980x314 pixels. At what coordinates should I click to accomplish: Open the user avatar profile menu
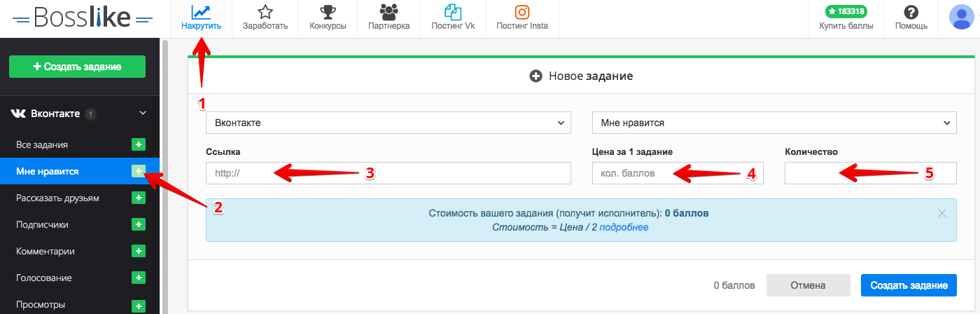point(961,16)
